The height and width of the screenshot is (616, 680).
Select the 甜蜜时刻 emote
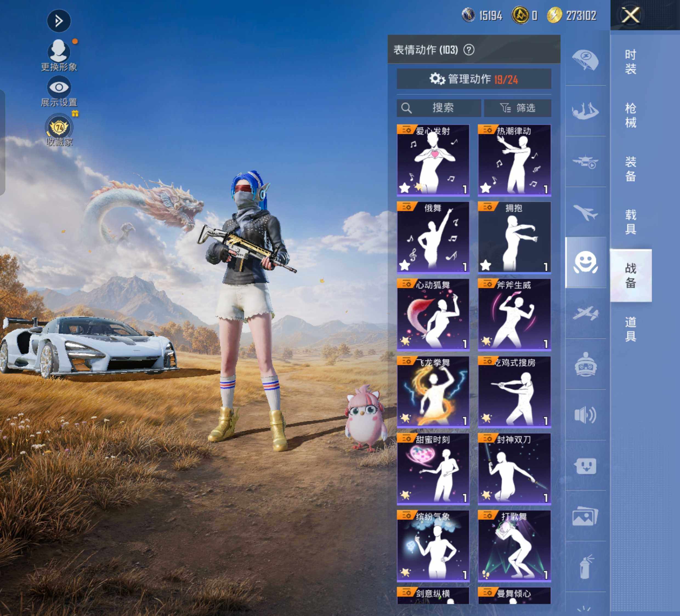pos(433,469)
